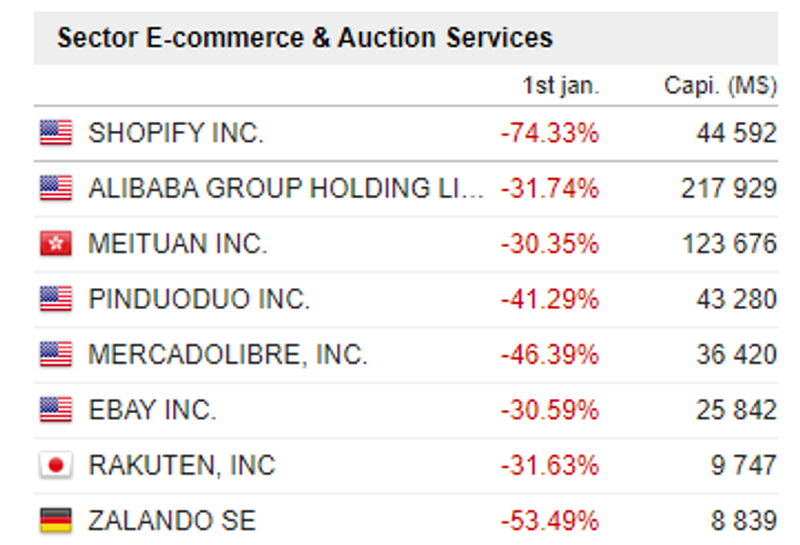This screenshot has height=545, width=800.
Task: Open the MEITUAN INC. link
Action: (178, 243)
